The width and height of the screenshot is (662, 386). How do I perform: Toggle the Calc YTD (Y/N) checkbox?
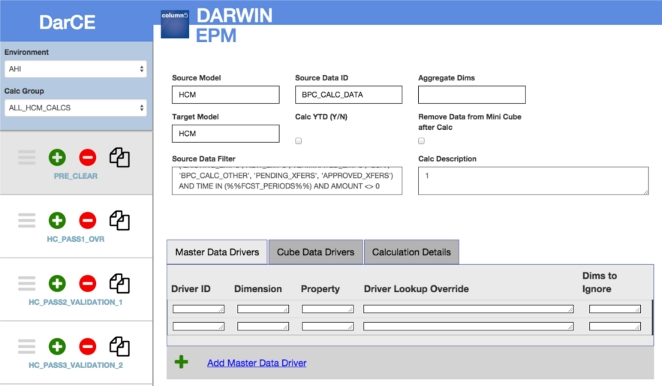tap(298, 141)
